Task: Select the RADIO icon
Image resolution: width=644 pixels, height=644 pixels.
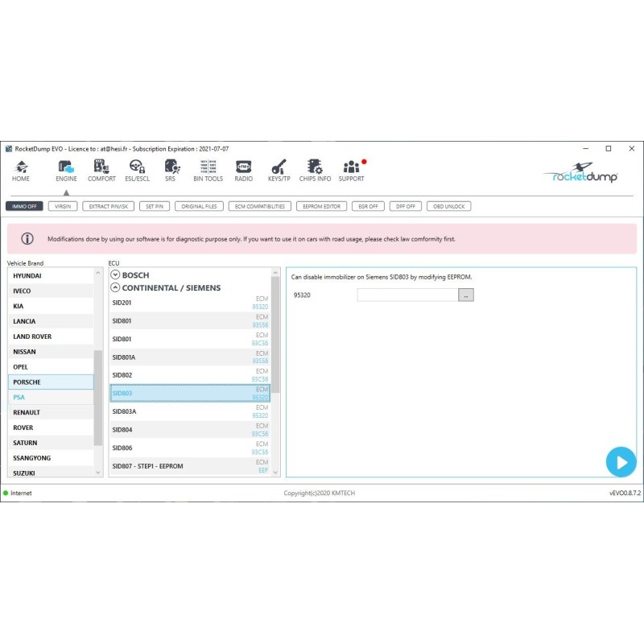Action: (x=244, y=167)
